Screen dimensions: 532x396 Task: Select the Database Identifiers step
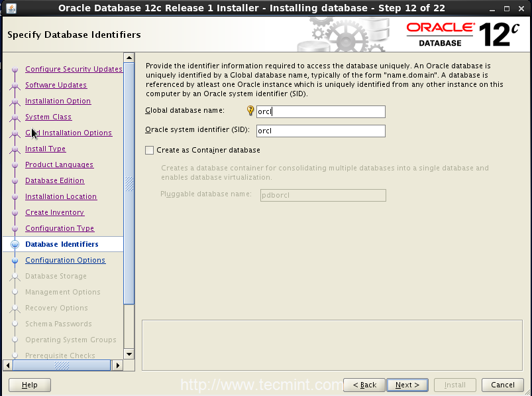coord(62,244)
